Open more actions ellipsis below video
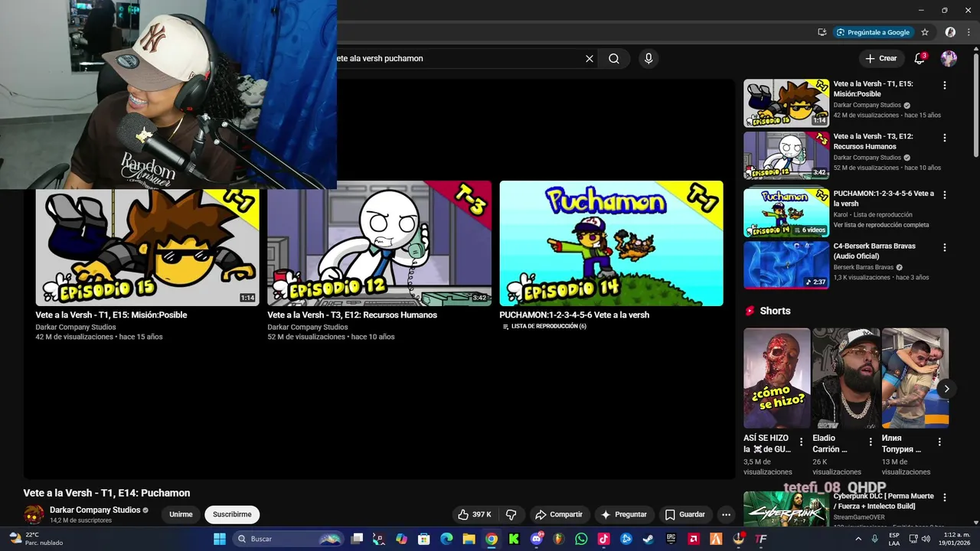 tap(726, 514)
